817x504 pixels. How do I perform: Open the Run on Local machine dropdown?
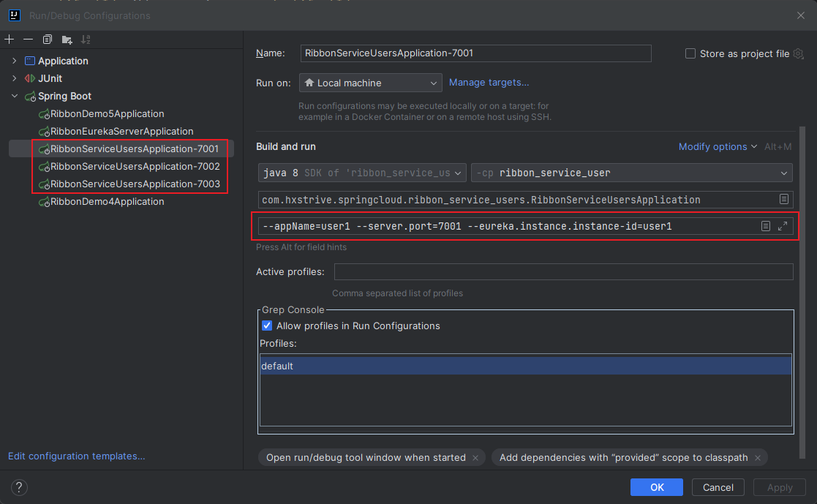coord(370,83)
